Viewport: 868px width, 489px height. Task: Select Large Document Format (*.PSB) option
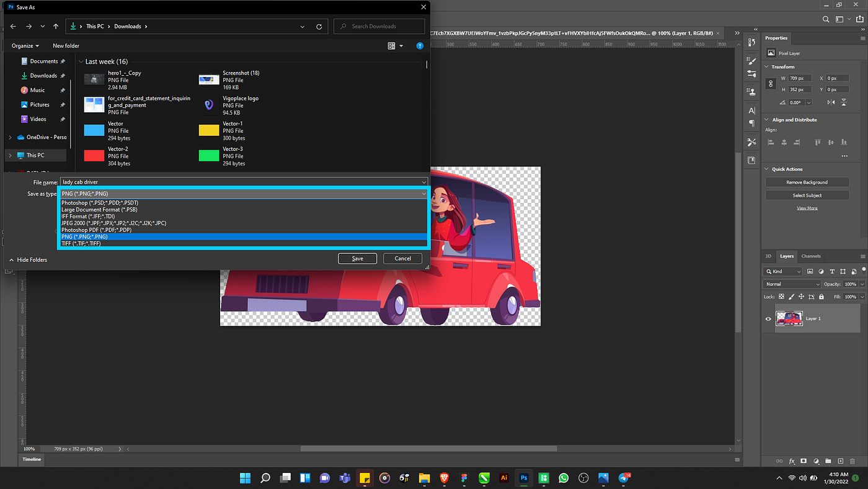click(243, 209)
